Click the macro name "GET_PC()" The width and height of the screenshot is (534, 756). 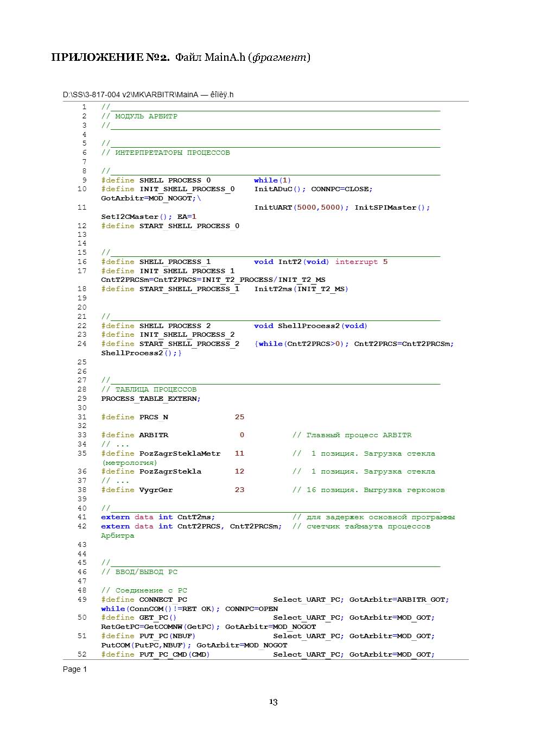pos(158,618)
